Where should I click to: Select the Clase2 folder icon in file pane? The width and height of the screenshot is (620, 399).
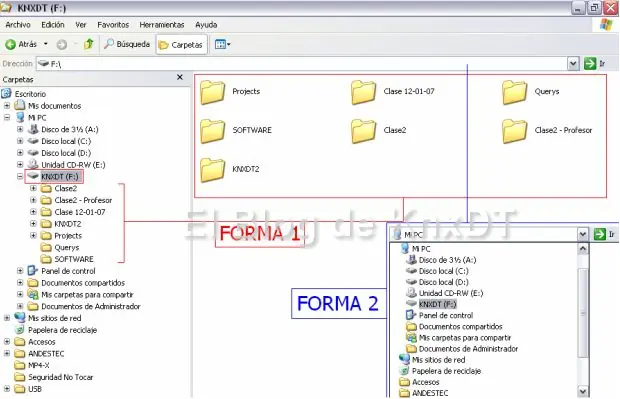[364, 131]
